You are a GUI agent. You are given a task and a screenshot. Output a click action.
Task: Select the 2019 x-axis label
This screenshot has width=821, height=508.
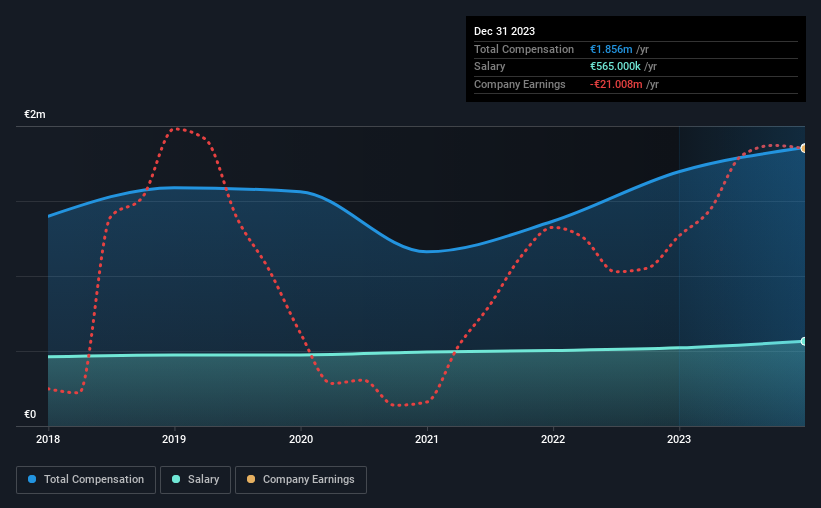pyautogui.click(x=174, y=439)
